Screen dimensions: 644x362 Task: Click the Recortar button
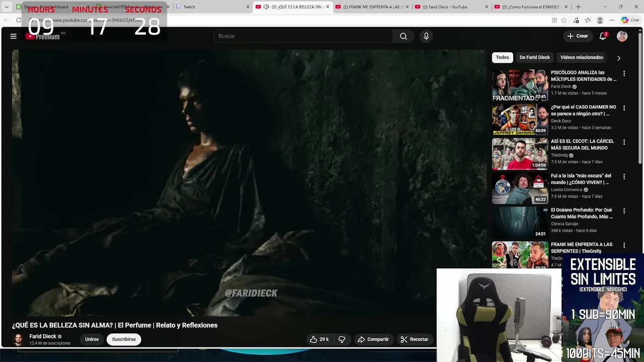click(x=415, y=339)
